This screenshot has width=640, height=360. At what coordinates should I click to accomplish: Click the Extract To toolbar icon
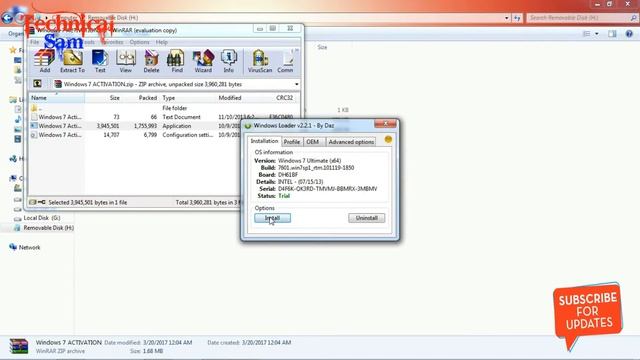point(72,61)
